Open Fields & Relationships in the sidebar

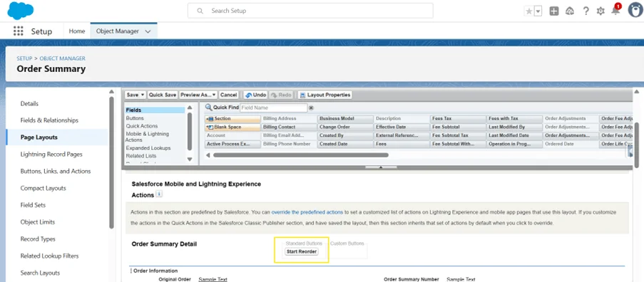tap(49, 120)
